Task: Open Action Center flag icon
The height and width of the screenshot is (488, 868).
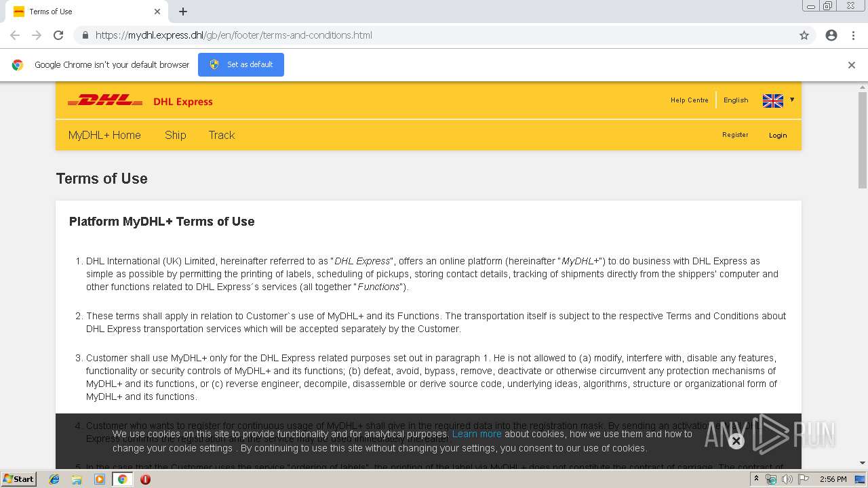Action: coord(804,479)
